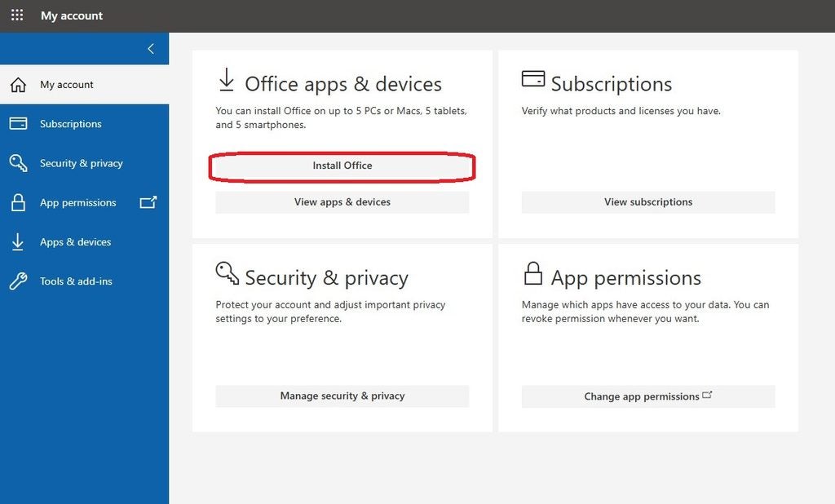
Task: Click text 'Verify what products and licenses you have.'
Action: (621, 111)
